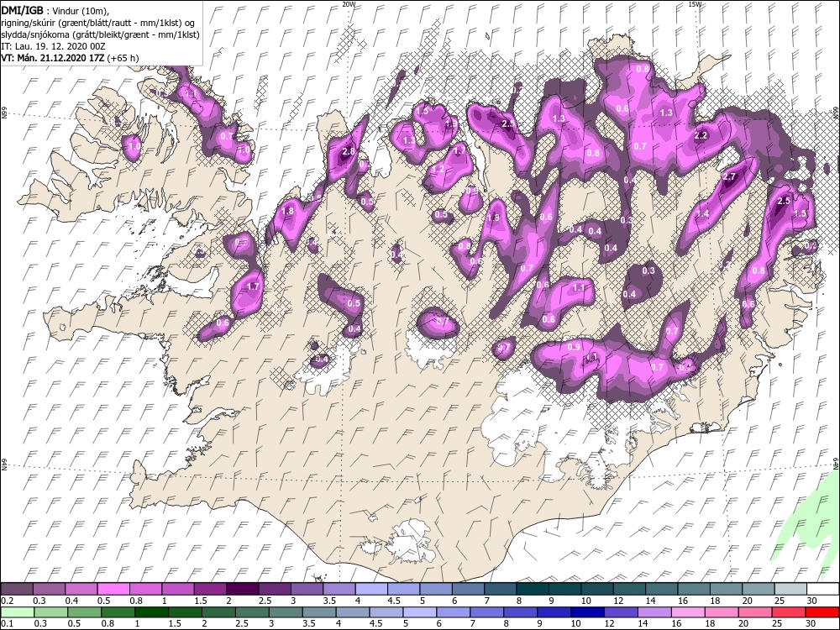Select the white 30 swatch in the top legend row
Screen dimensions: 840x630
click(x=822, y=590)
